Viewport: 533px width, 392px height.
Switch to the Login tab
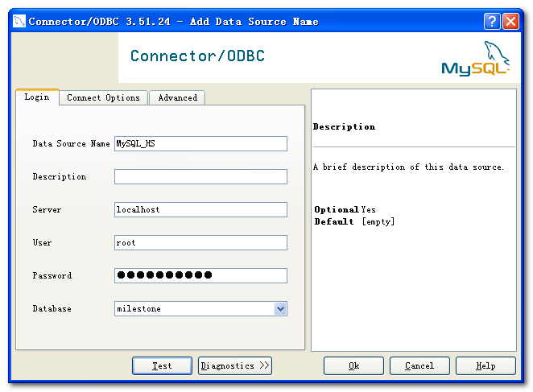(x=37, y=97)
